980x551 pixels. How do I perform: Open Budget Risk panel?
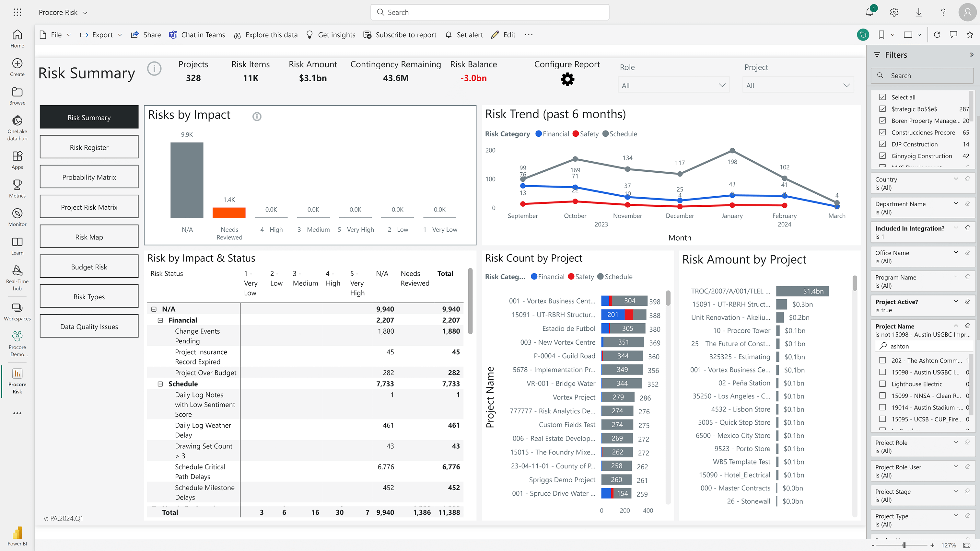[89, 266]
